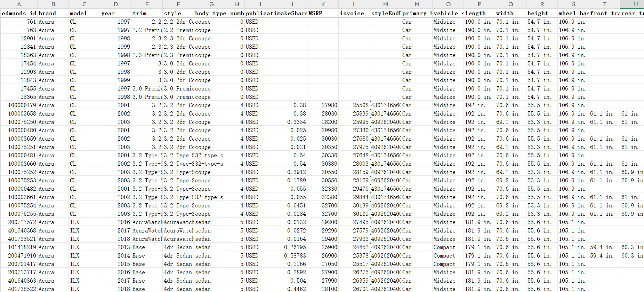Select the edmunds_id cell 401738522
644x292 pixels.
click(19, 289)
